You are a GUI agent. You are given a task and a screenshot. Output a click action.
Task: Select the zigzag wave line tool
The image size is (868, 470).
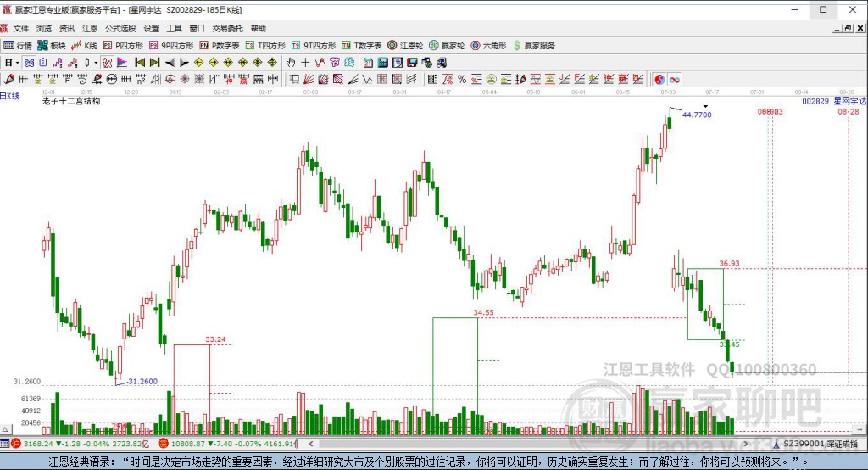[x=367, y=80]
